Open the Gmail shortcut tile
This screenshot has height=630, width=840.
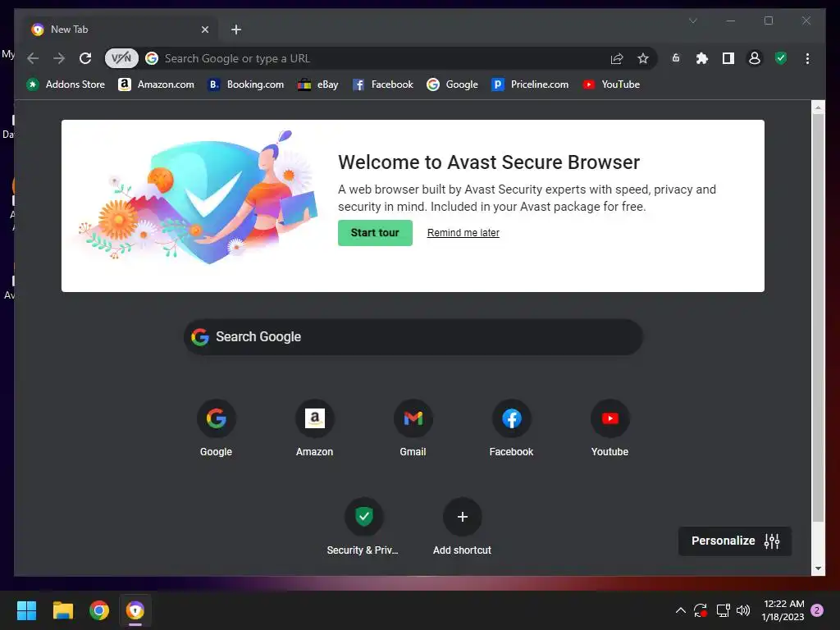[x=413, y=427]
